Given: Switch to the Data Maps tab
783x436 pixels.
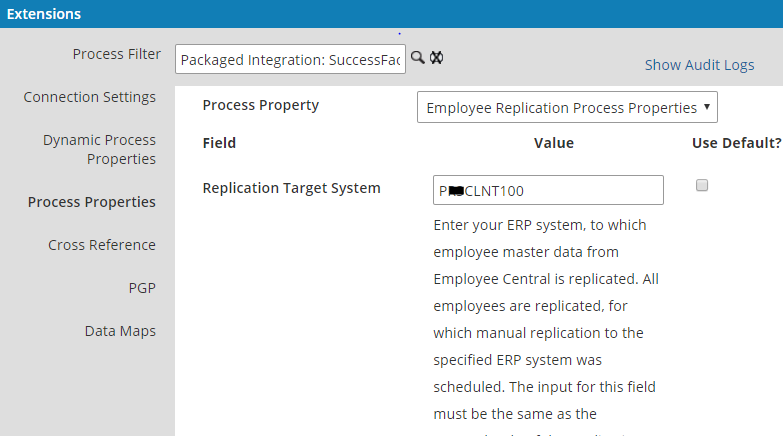Looking at the screenshot, I should click(120, 331).
